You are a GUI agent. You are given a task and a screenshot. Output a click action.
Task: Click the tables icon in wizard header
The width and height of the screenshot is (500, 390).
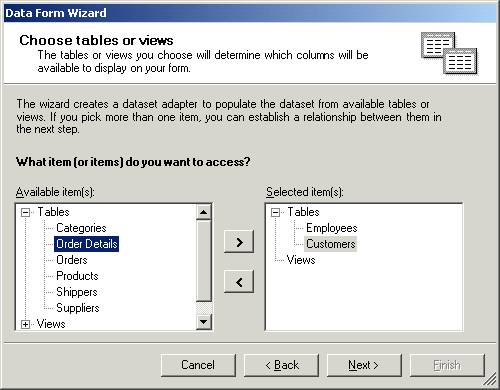pyautogui.click(x=449, y=53)
